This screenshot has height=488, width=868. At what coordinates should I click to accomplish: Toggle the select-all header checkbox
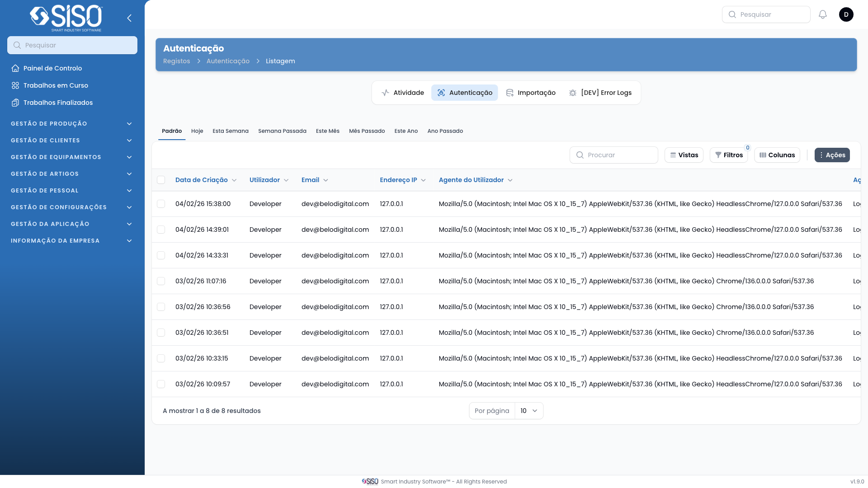point(161,180)
